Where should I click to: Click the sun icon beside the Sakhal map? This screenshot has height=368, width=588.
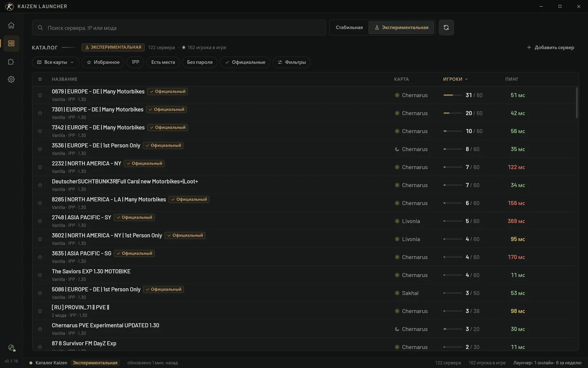click(x=397, y=293)
